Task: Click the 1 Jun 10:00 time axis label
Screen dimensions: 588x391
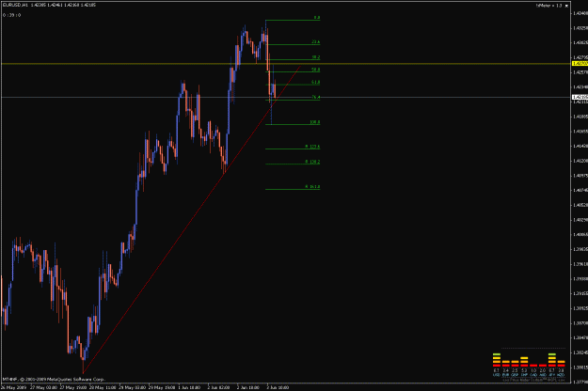Action: pos(189,387)
